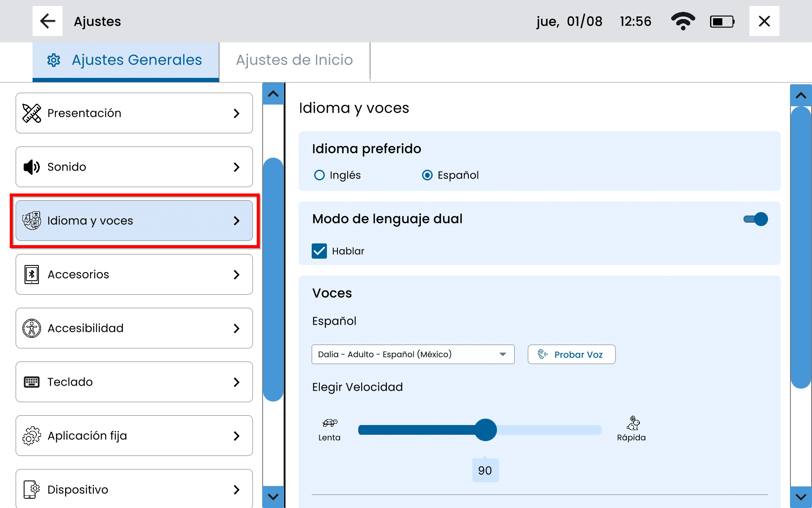Viewport: 812px width, 508px height.
Task: Open Accesibilidad via its person icon
Action: pyautogui.click(x=32, y=328)
